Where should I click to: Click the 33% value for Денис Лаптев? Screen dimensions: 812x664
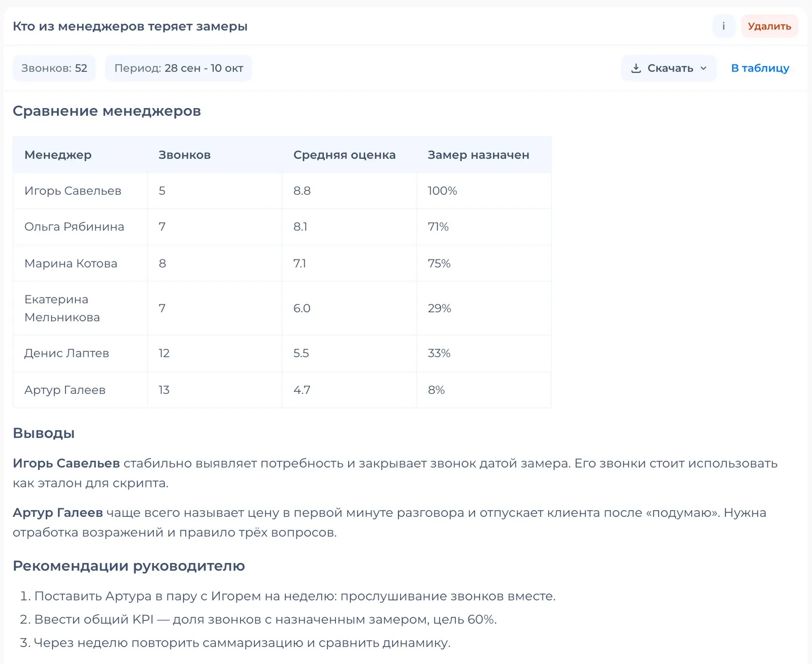(x=484, y=353)
